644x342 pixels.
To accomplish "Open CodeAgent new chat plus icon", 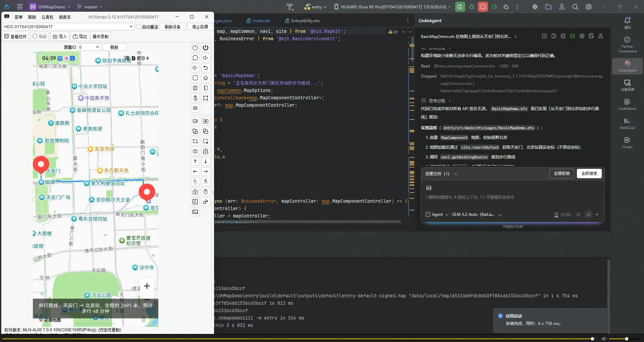I will tap(544, 36).
